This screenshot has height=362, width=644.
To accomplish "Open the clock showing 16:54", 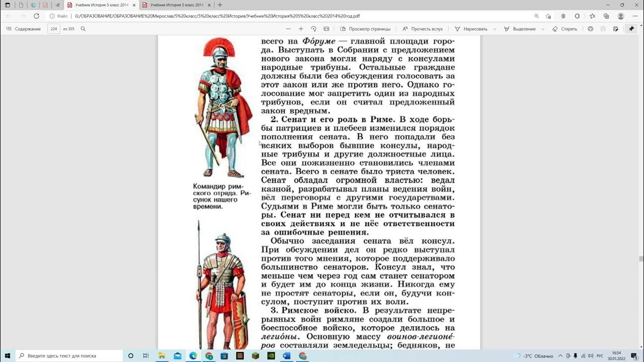I will point(617,355).
